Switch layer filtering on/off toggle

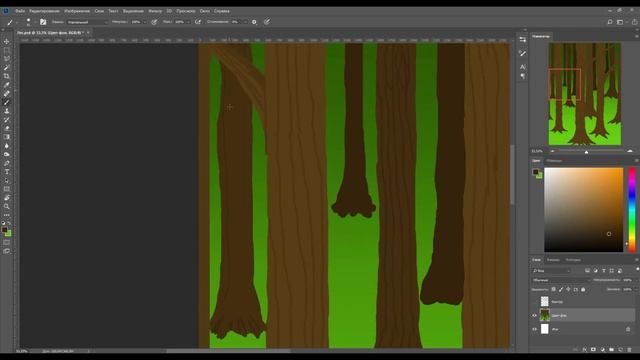[x=637, y=270]
